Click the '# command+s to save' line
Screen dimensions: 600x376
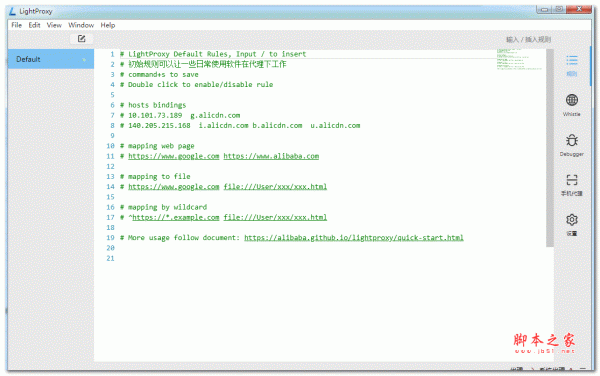159,75
